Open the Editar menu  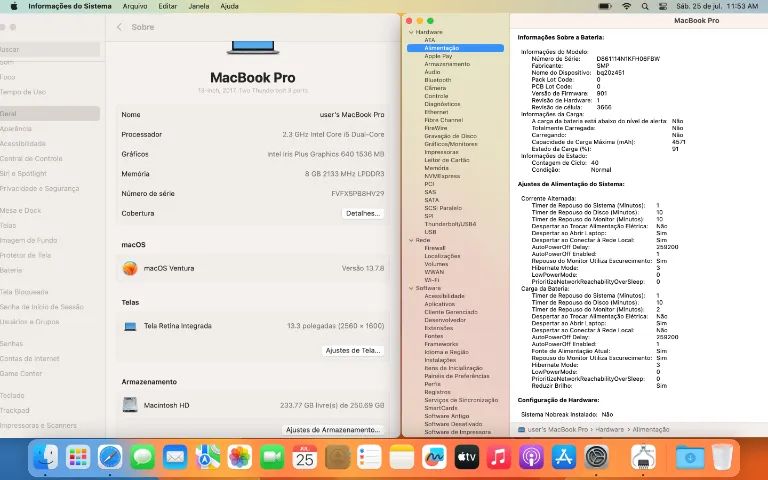tap(168, 6)
